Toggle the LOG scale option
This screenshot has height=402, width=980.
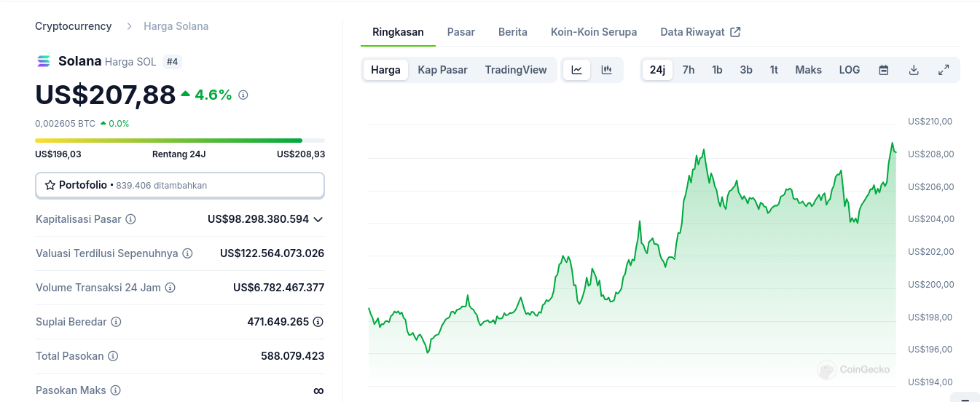point(849,70)
